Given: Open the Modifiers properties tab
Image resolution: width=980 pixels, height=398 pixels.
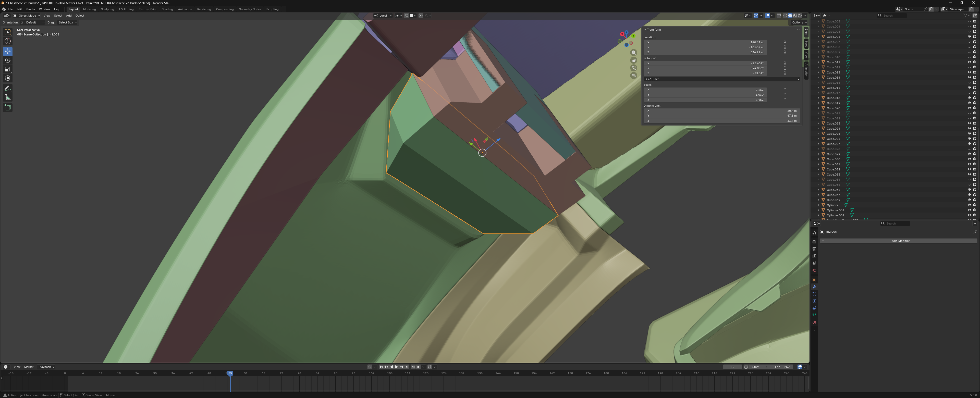Looking at the screenshot, I should [814, 287].
